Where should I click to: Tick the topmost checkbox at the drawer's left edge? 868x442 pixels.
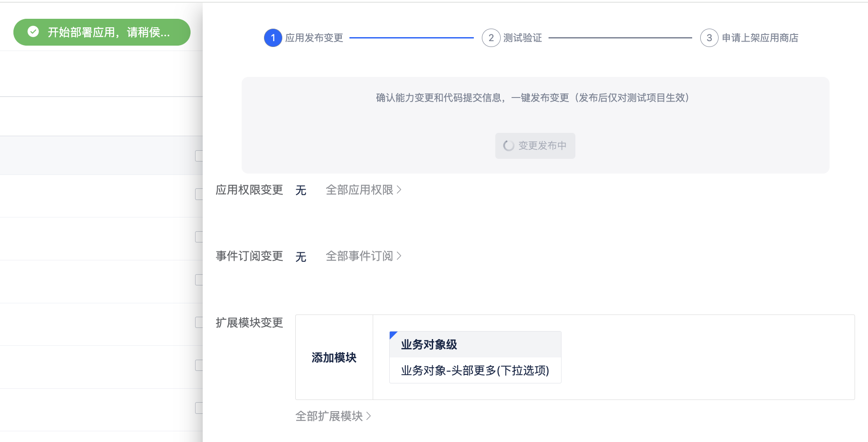click(x=199, y=156)
